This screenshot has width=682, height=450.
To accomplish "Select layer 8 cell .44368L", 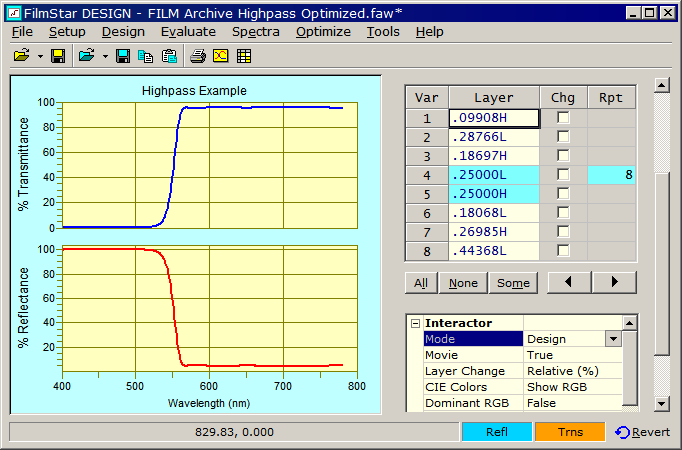I will point(494,251).
